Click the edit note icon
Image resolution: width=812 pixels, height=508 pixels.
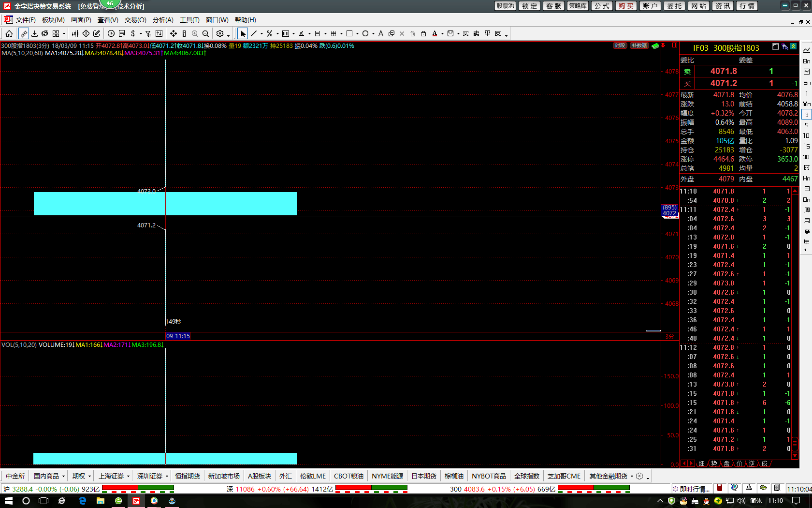pyautogui.click(x=97, y=33)
